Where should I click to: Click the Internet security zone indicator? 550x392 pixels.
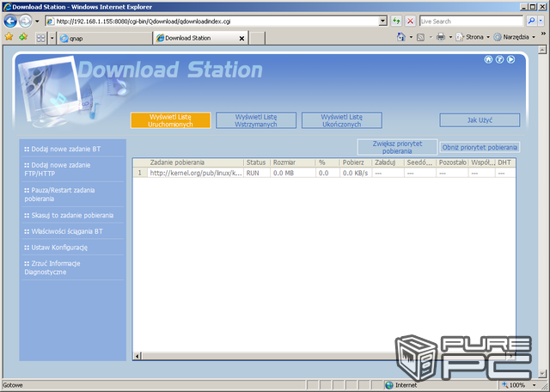(400, 385)
